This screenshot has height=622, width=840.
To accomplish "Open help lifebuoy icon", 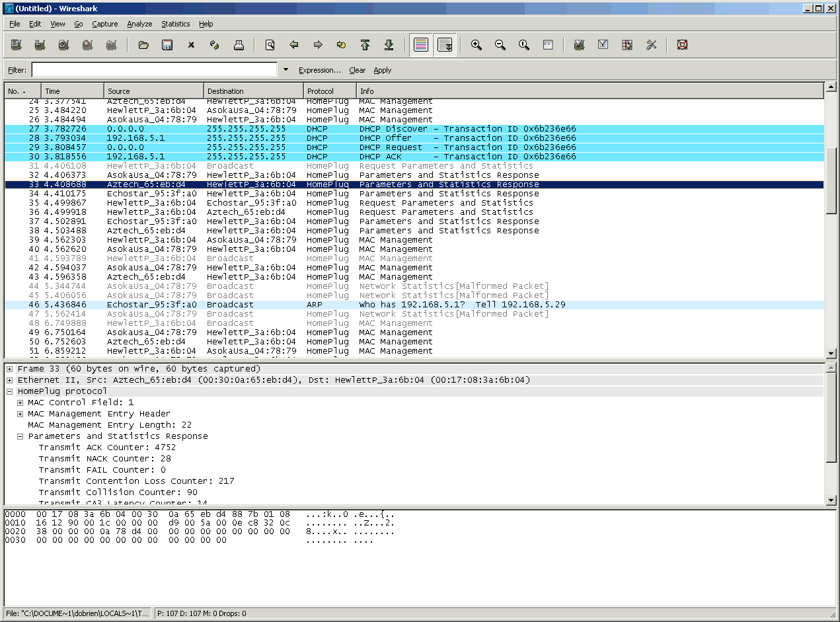I will click(683, 45).
